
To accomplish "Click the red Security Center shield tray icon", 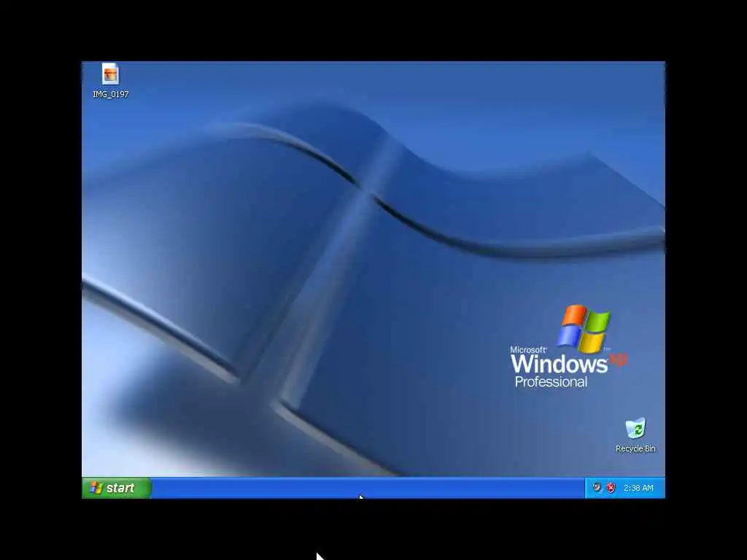I will click(611, 488).
